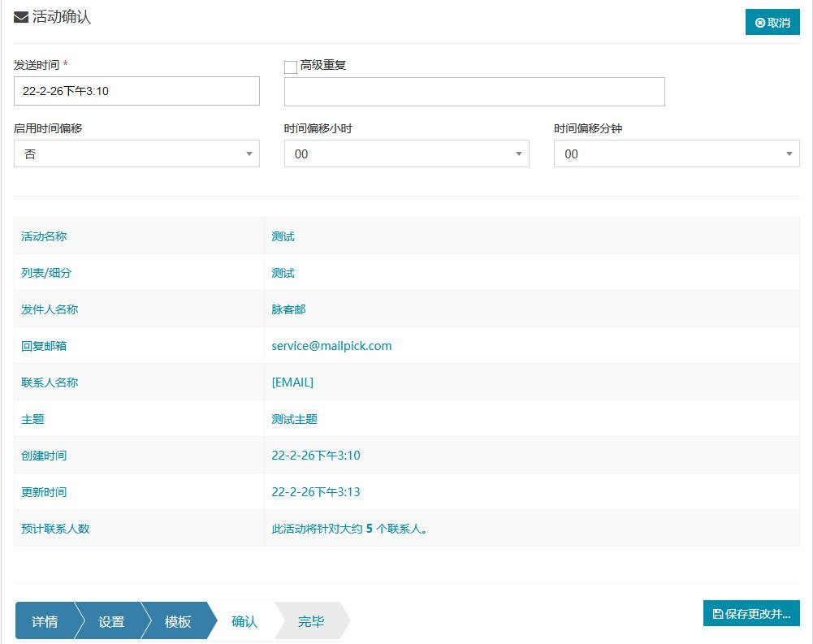The width and height of the screenshot is (813, 644).
Task: Select the 完毕 wizard step
Action: click(311, 621)
